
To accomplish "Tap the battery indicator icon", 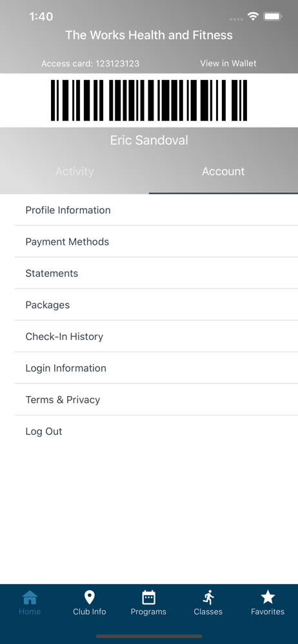I will tap(272, 17).
